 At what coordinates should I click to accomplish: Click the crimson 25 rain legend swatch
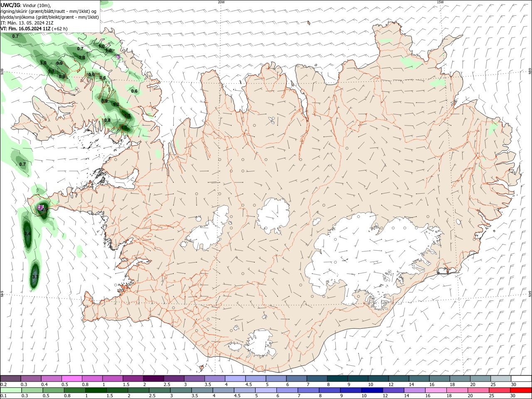[500, 390]
